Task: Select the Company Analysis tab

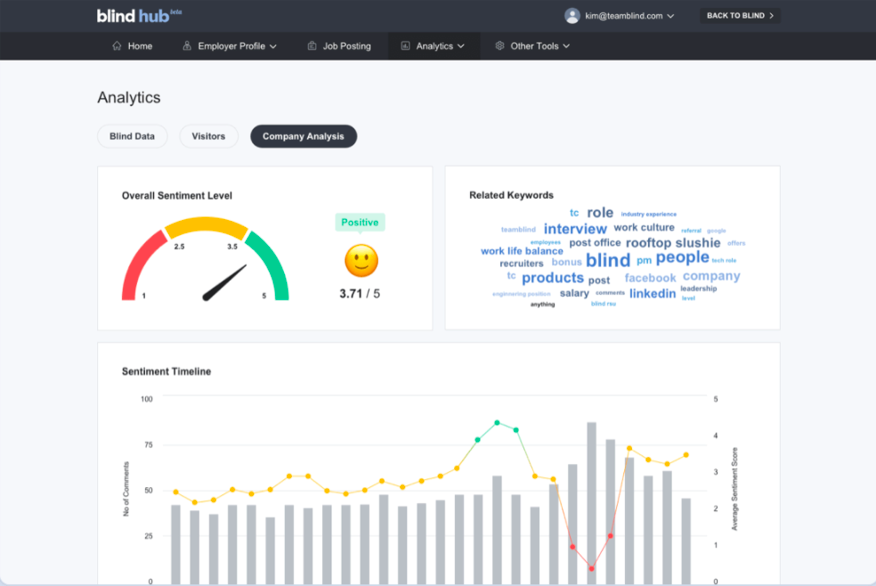Action: 303,136
